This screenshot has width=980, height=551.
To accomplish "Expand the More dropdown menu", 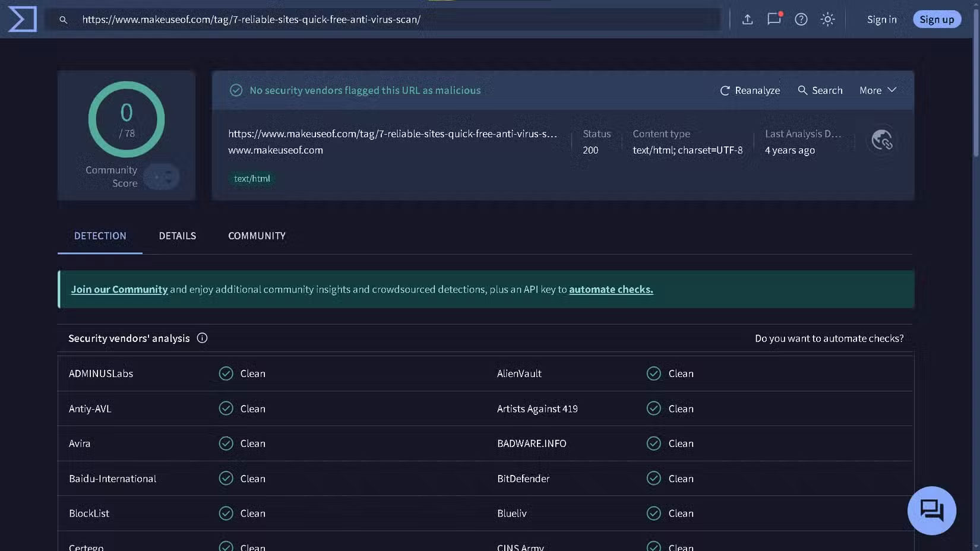I will (x=877, y=90).
